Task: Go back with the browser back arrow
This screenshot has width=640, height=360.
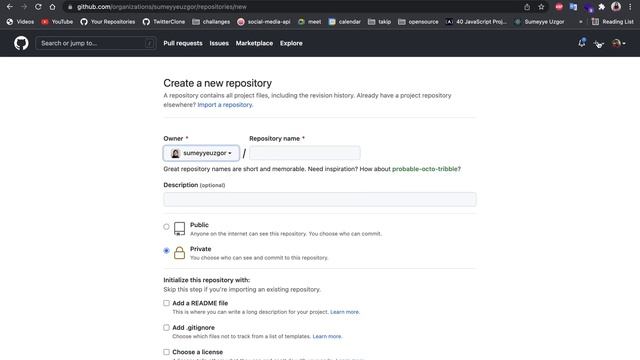Action: point(10,7)
